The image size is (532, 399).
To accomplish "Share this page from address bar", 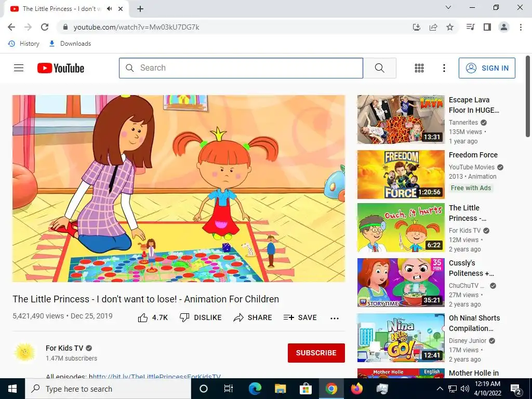I will click(433, 27).
